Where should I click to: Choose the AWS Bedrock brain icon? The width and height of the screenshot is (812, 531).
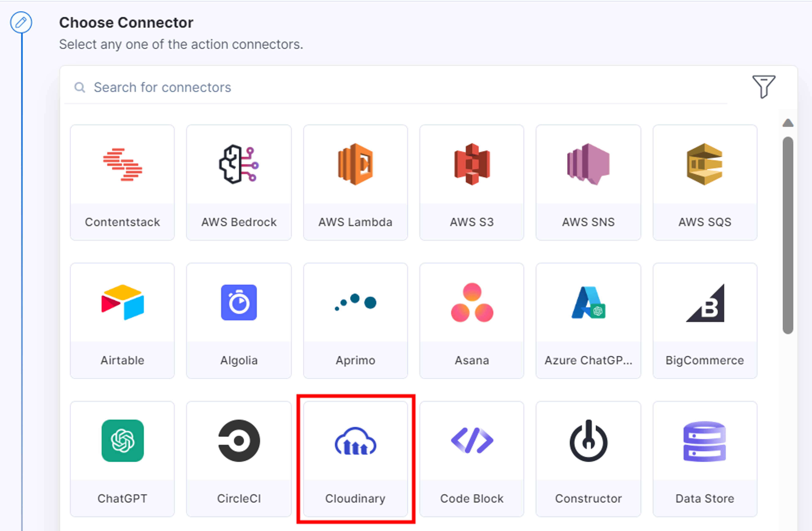tap(239, 165)
